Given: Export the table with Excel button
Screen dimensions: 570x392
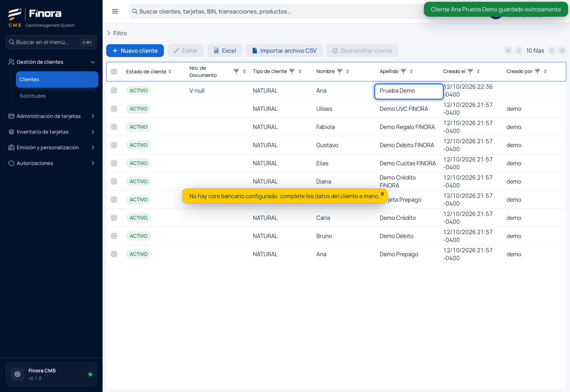Looking at the screenshot, I should point(225,51).
